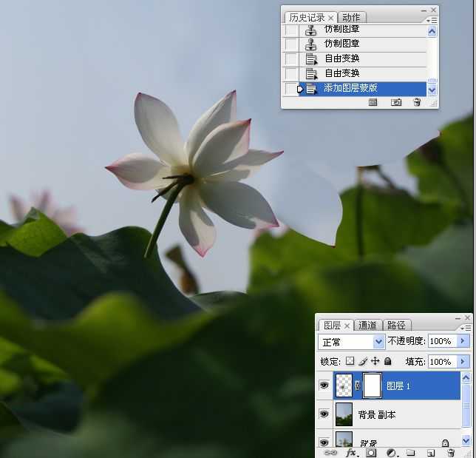Toggle visibility of 背景 副本 layer
This screenshot has width=476, height=458.
tap(324, 414)
